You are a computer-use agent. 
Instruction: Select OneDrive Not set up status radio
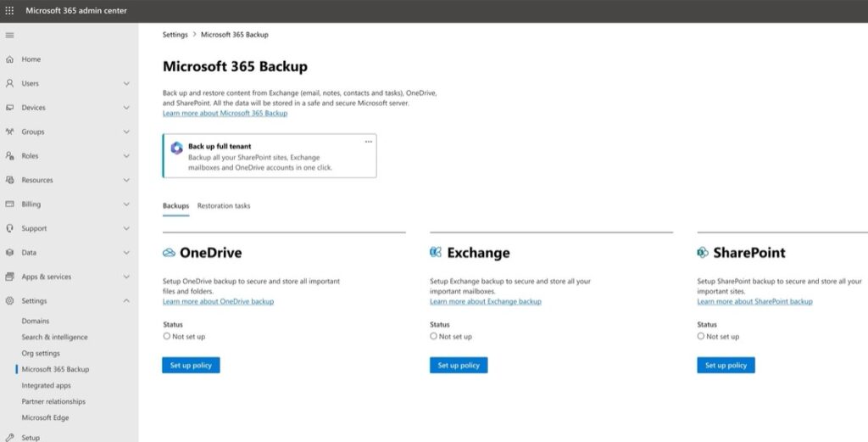[167, 336]
